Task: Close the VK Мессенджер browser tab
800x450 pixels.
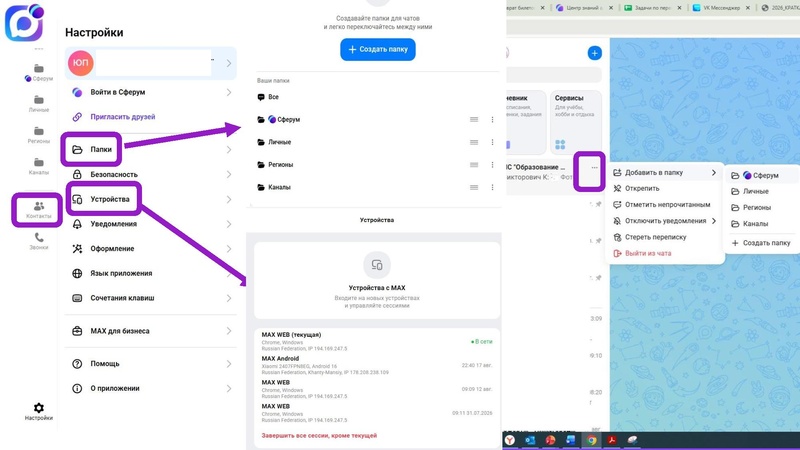Action: 748,8
